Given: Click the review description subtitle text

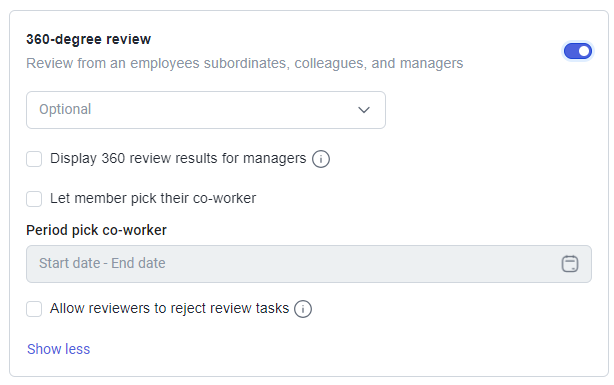Looking at the screenshot, I should point(245,63).
